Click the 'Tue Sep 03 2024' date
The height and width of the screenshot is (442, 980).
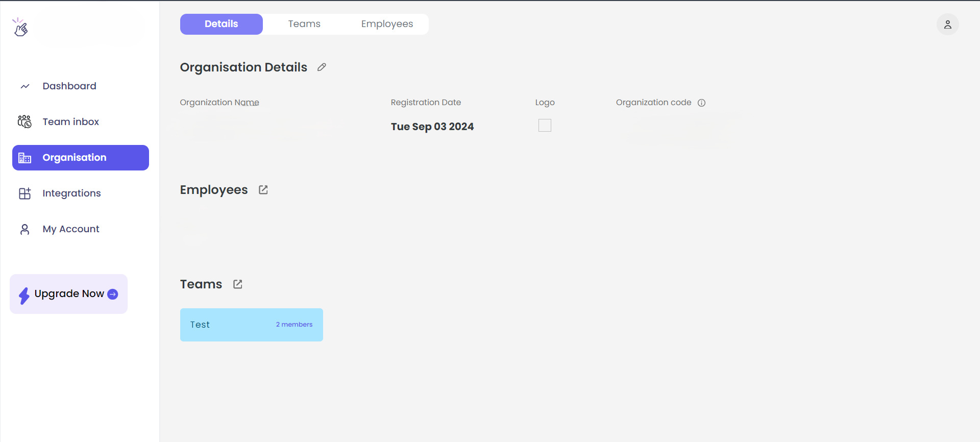click(x=432, y=127)
